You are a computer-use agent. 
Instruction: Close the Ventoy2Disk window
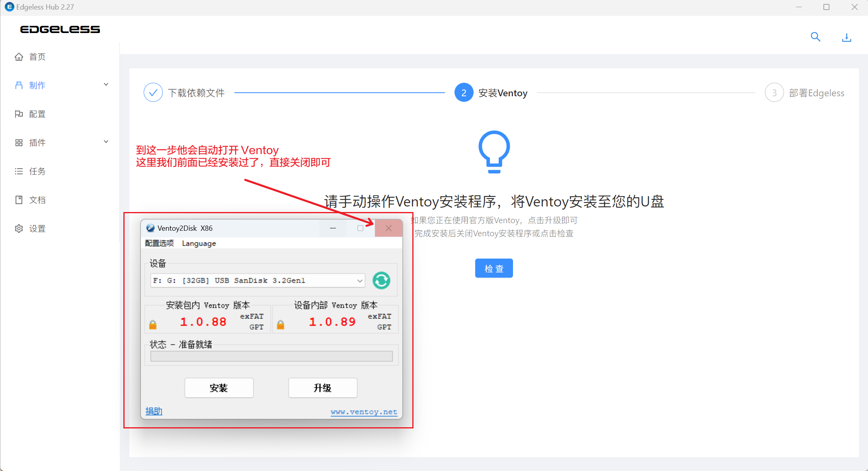388,228
